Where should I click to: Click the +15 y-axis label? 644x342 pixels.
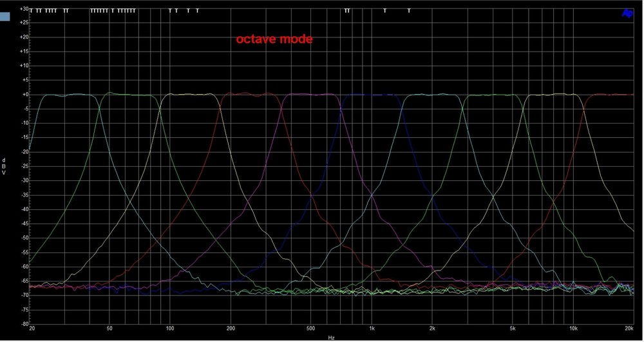(24, 52)
